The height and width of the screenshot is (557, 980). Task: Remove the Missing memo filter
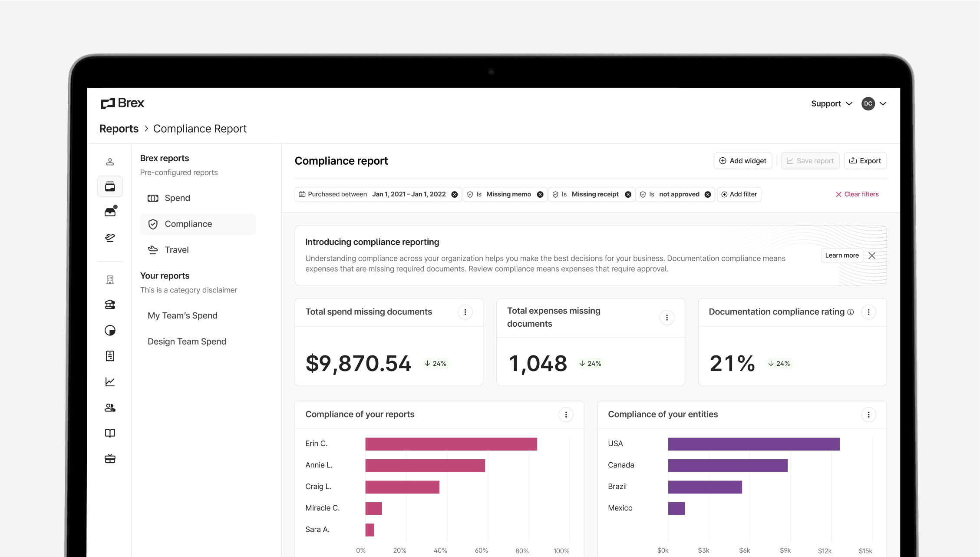coord(540,195)
